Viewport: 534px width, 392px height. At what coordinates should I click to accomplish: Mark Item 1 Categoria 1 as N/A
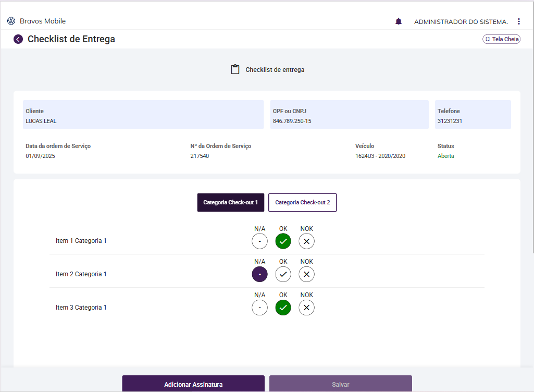click(259, 241)
